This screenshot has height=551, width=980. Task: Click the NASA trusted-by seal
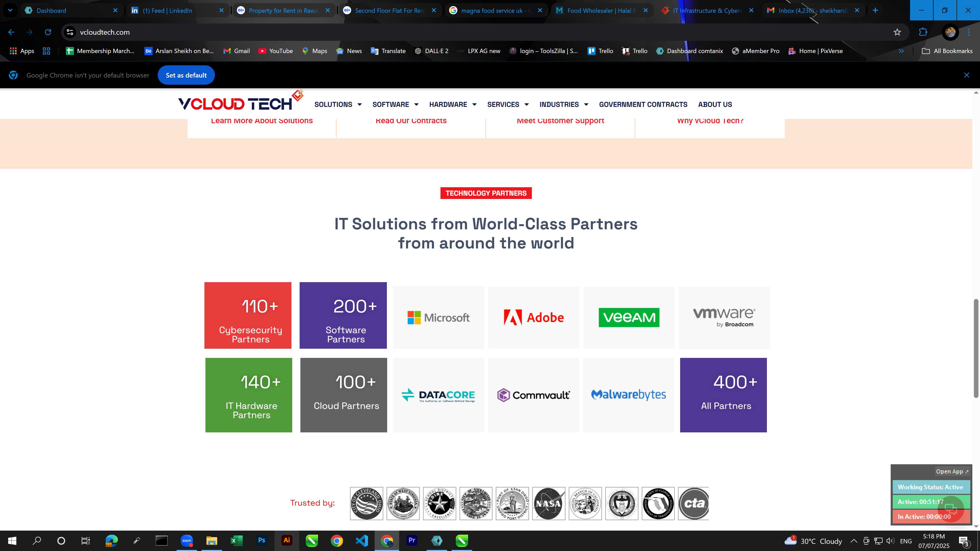549,504
